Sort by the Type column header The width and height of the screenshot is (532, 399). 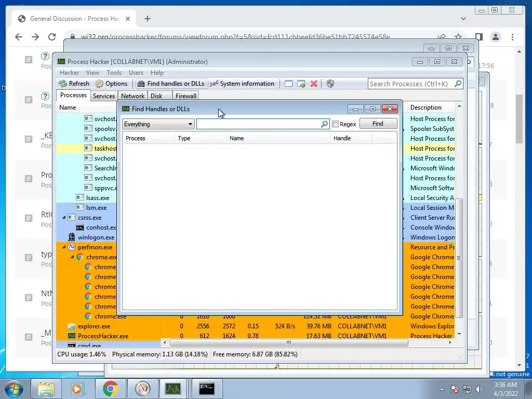(201, 138)
